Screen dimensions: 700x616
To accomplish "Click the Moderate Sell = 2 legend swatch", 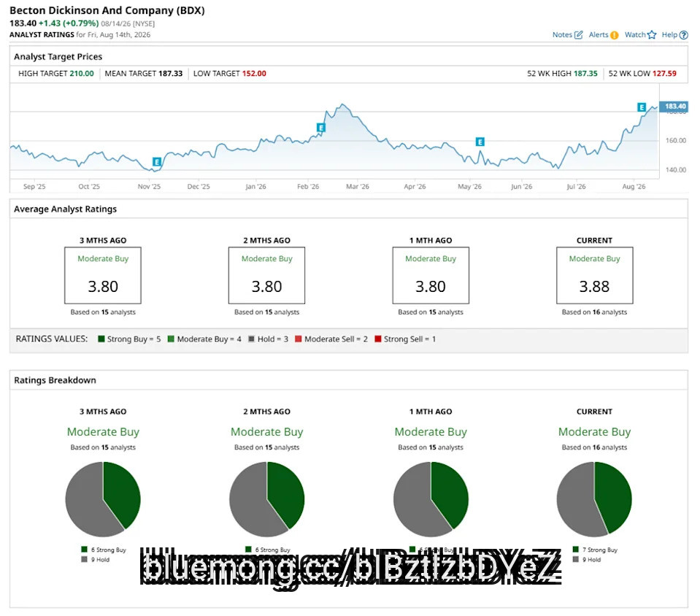I will click(299, 339).
